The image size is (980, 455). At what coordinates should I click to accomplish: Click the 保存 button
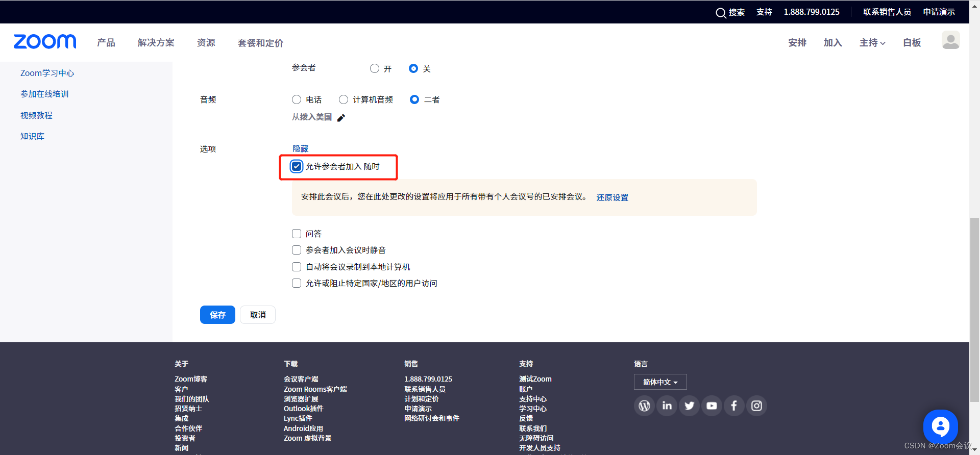(217, 315)
